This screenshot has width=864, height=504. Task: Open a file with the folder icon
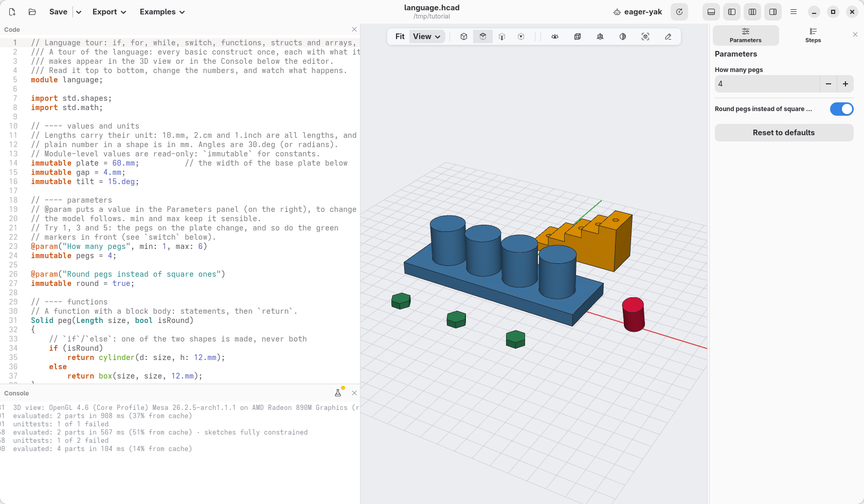pyautogui.click(x=32, y=12)
